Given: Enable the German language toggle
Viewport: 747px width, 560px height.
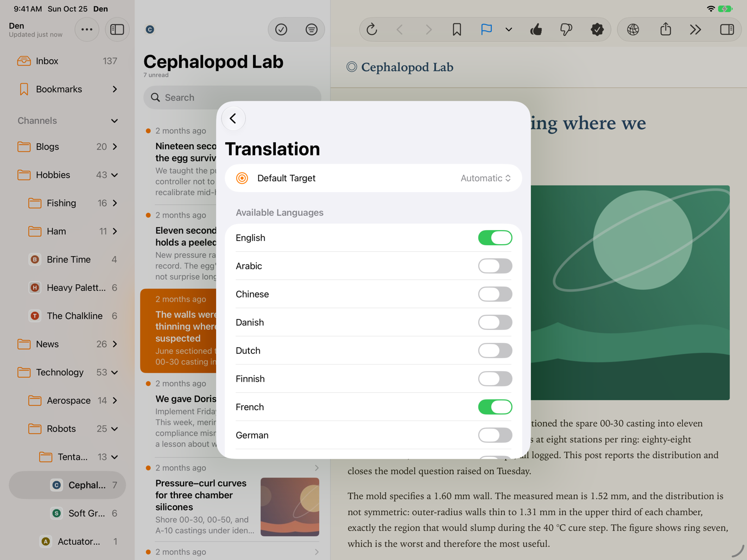Looking at the screenshot, I should tap(495, 435).
